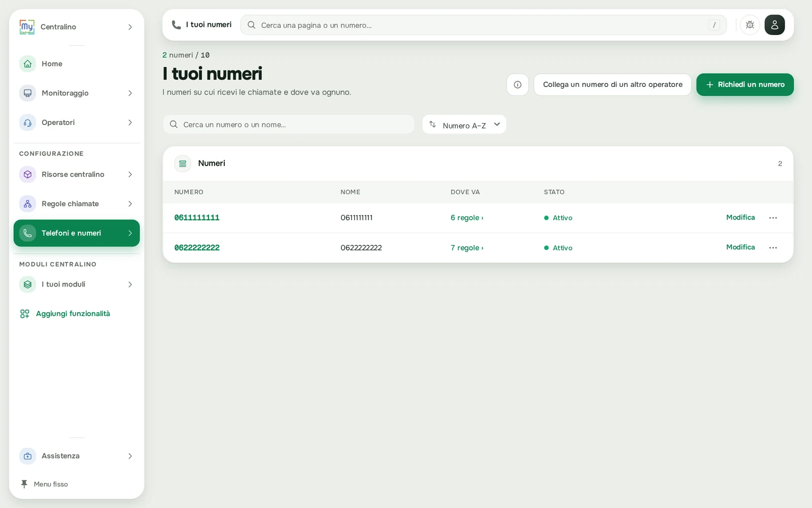Click the NUMERO column header
This screenshot has height=508, width=812.
tap(189, 192)
